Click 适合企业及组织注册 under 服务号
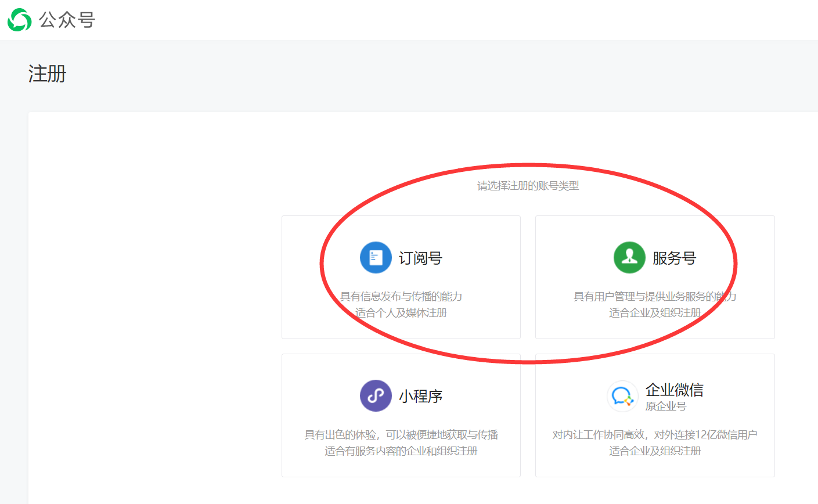The width and height of the screenshot is (818, 504). [654, 312]
